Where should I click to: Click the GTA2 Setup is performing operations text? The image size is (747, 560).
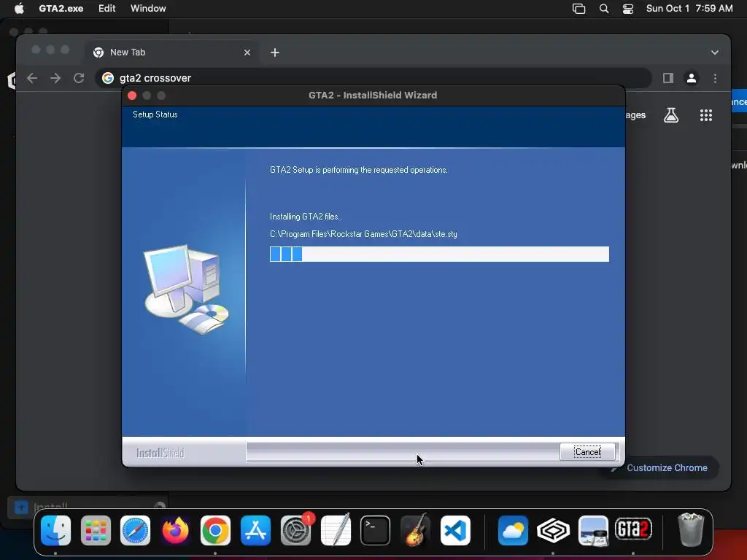(x=359, y=170)
